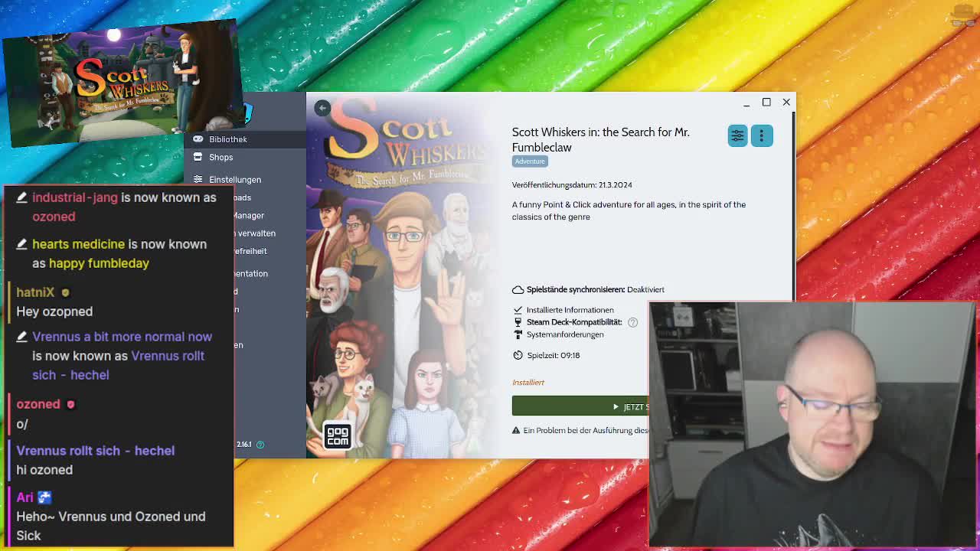This screenshot has height=551, width=980.
Task: Click the cloud Spielstände synchronisieren icon
Action: (518, 290)
